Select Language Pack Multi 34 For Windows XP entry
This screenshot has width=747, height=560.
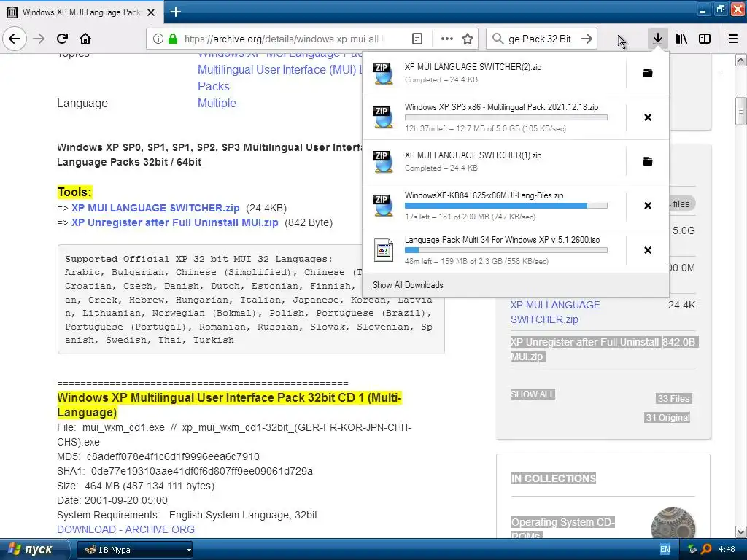[494, 250]
